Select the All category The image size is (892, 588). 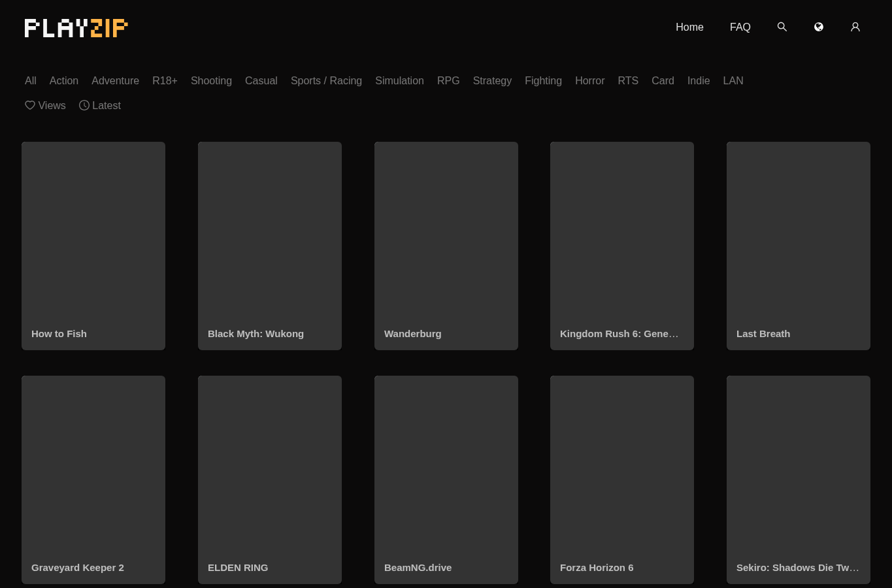click(x=31, y=80)
